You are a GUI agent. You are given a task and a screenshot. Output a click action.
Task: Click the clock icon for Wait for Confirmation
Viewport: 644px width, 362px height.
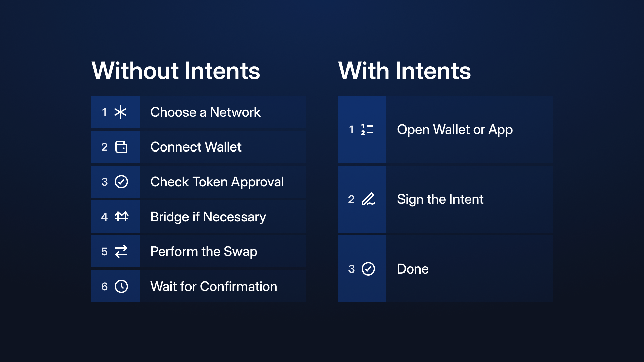pyautogui.click(x=121, y=286)
